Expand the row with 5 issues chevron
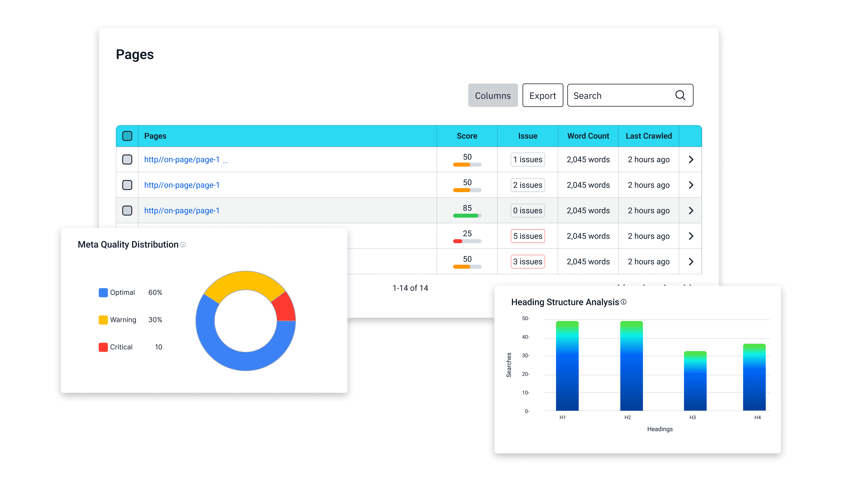The height and width of the screenshot is (493, 868). [691, 236]
